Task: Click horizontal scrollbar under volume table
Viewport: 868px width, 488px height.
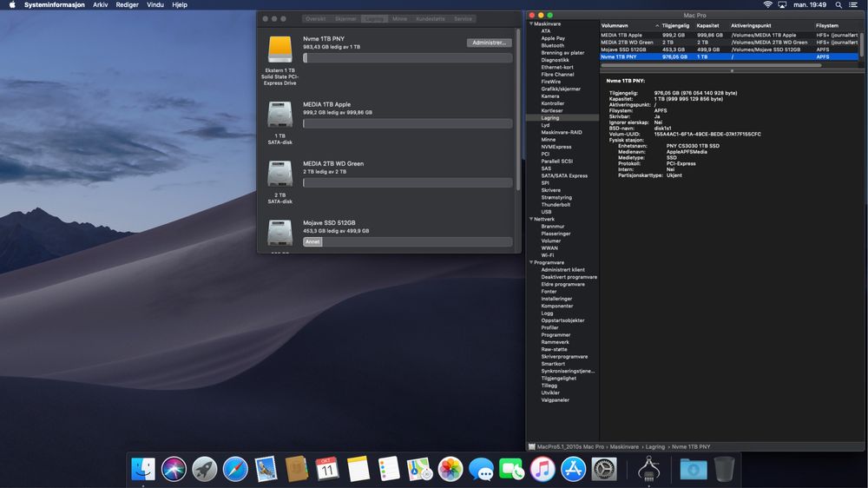Action: 712,65
